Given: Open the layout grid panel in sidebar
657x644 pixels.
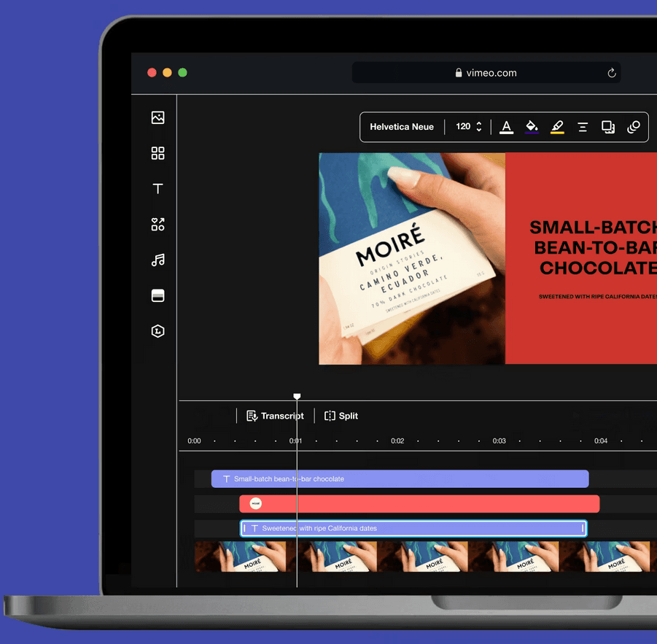Looking at the screenshot, I should pyautogui.click(x=158, y=153).
